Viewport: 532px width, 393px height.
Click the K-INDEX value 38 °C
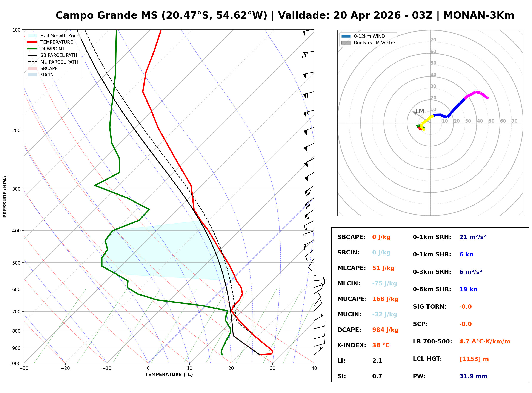coord(381,345)
